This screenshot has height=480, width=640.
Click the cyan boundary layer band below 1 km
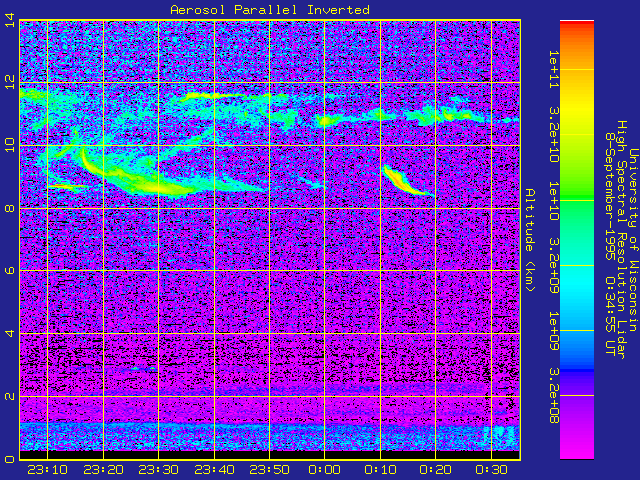coord(270,437)
